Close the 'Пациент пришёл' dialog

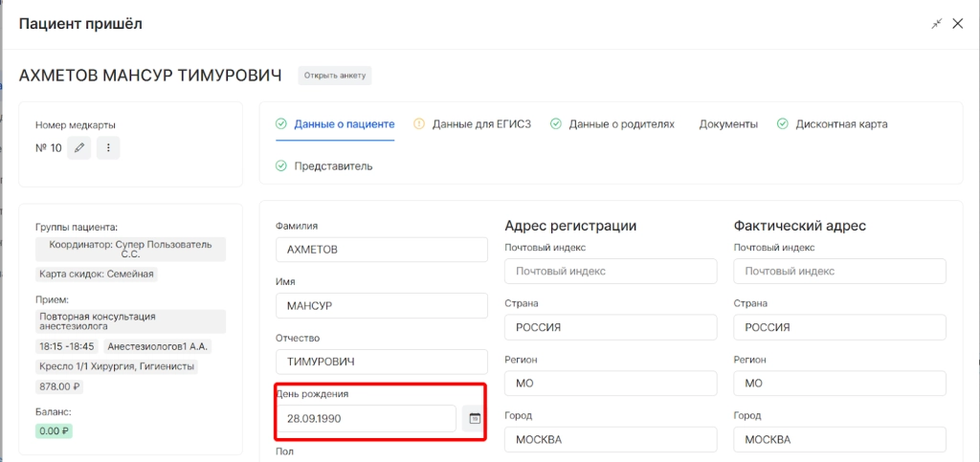[958, 24]
